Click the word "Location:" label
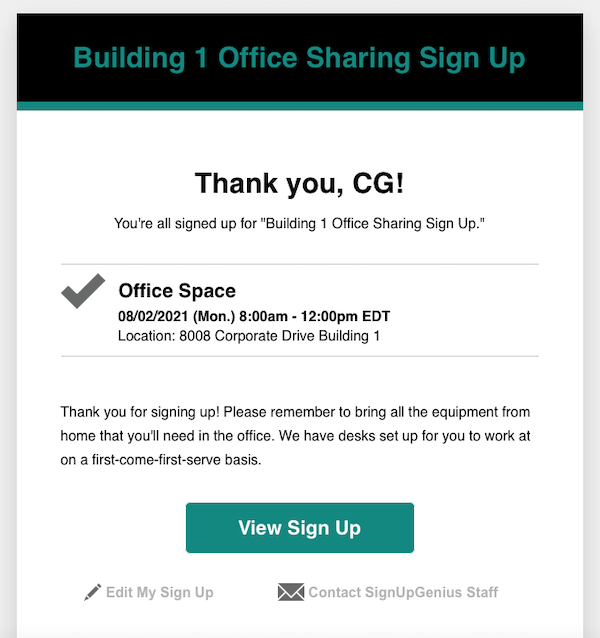 coord(147,336)
